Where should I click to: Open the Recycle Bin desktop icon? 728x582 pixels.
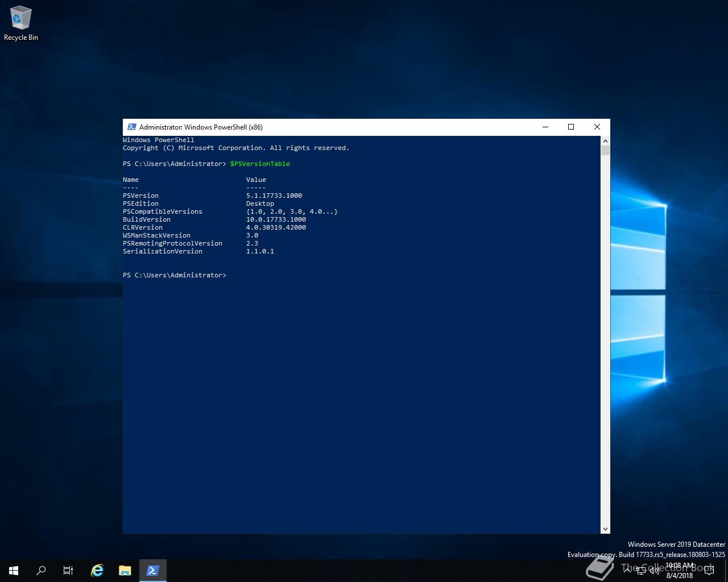click(20, 23)
